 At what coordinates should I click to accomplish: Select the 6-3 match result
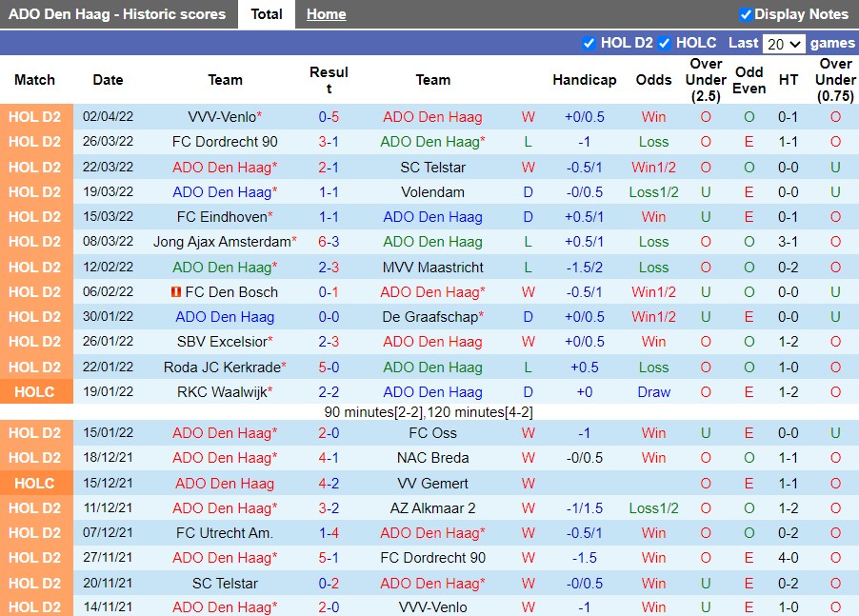[329, 242]
